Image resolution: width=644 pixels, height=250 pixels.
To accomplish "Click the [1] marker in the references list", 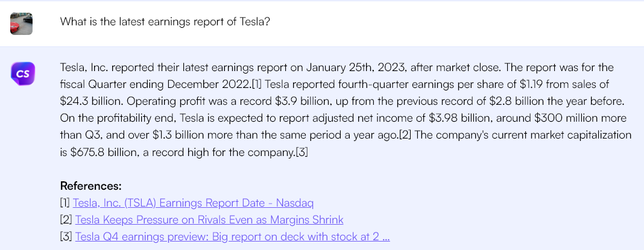I will tap(65, 202).
